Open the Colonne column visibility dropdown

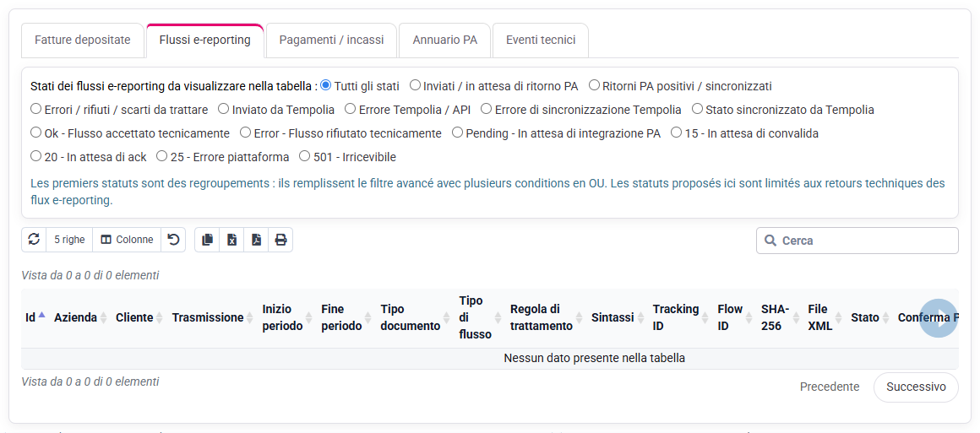[x=127, y=240]
